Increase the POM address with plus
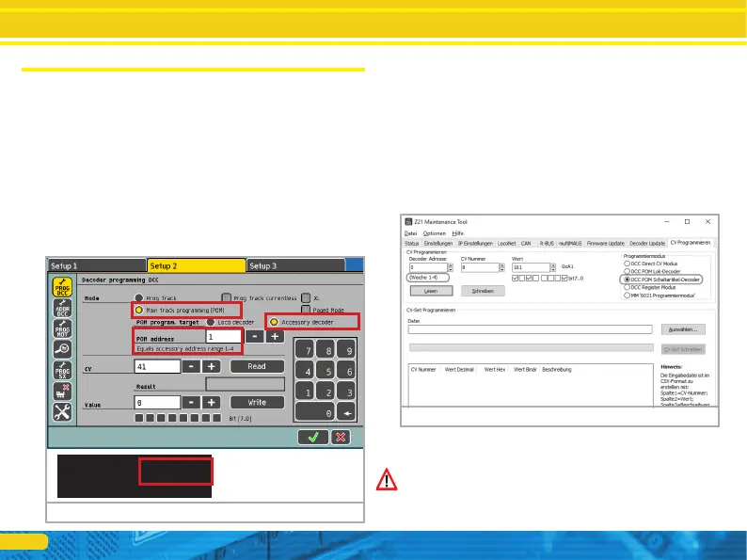Screen dimensions: 747x560 pos(275,336)
